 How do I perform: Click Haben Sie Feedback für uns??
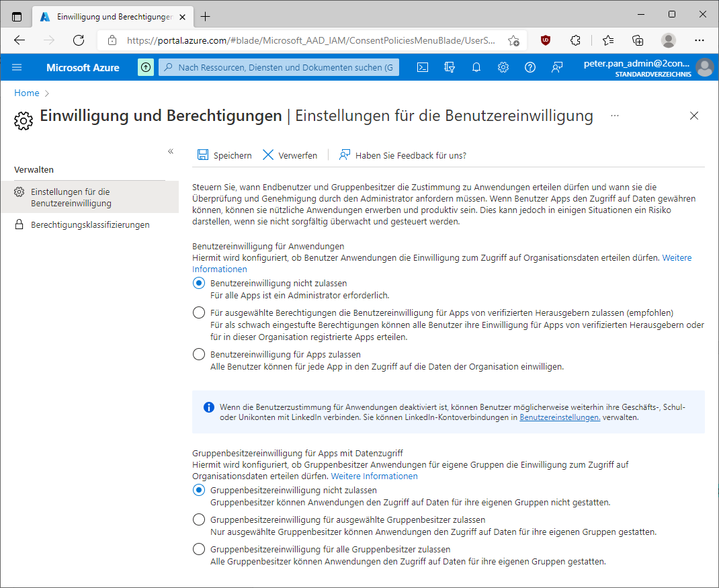(x=402, y=155)
